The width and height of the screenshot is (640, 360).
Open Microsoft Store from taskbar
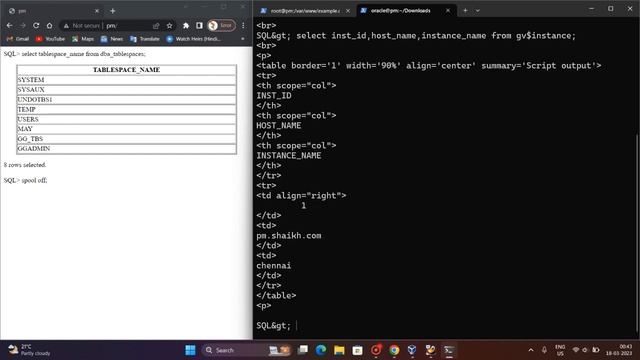[357, 350]
